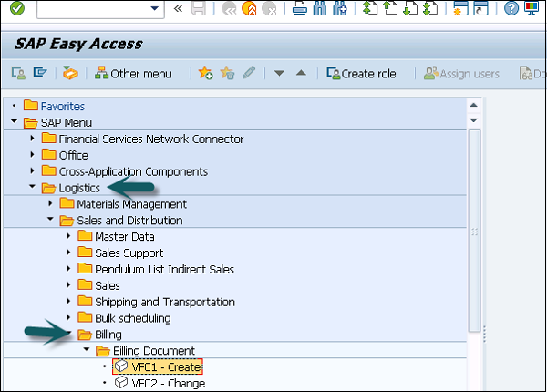Expand the Materials Management folder
This screenshot has height=392, width=547.
[51, 204]
